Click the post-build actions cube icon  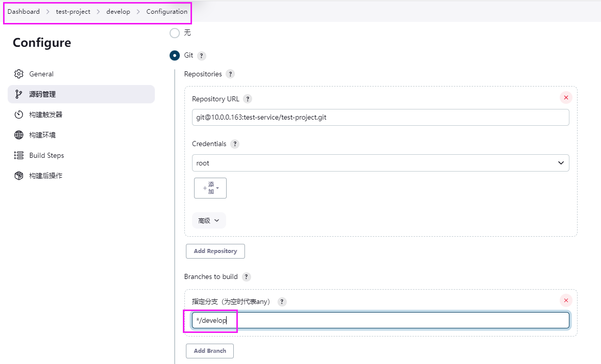click(x=19, y=176)
